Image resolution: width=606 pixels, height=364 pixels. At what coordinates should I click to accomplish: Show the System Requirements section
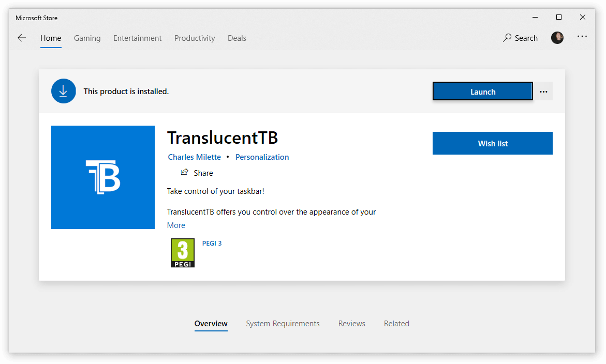tap(283, 324)
